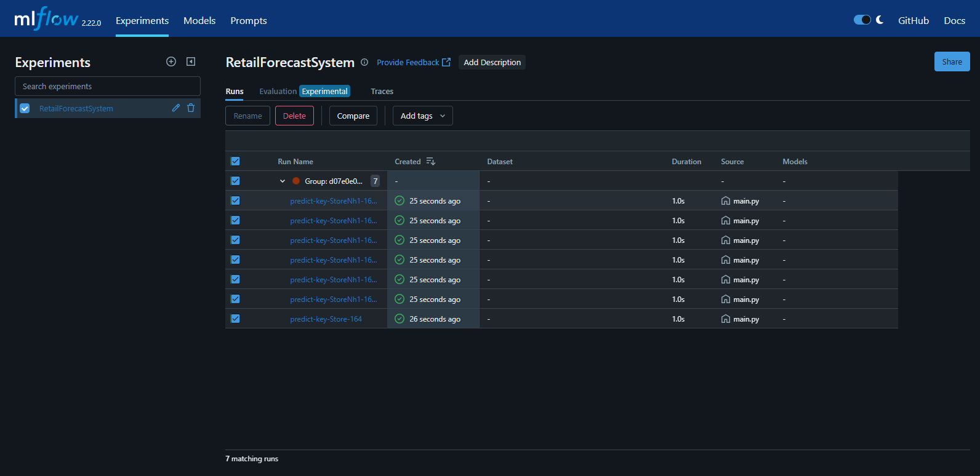Click the Add Description button

click(492, 62)
